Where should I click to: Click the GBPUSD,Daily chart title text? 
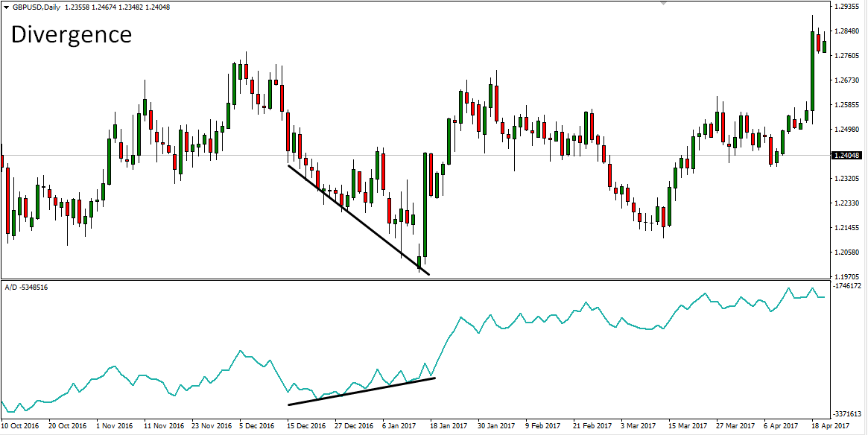pos(37,7)
